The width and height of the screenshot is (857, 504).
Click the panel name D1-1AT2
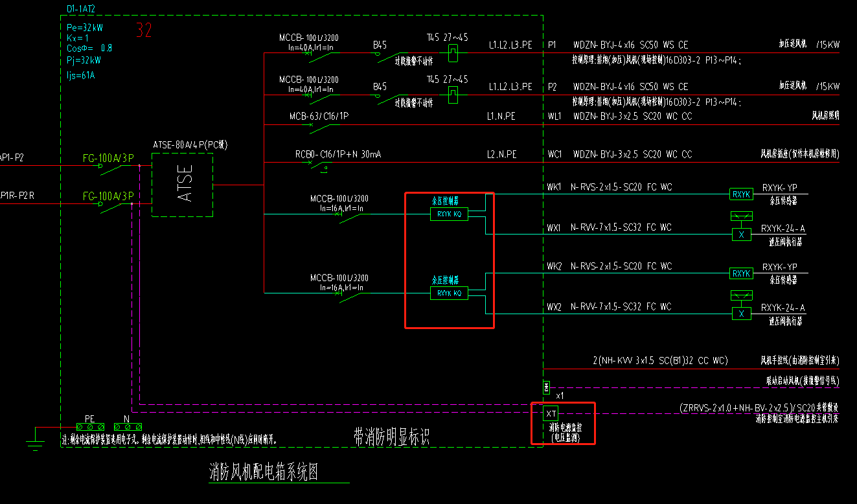81,10
